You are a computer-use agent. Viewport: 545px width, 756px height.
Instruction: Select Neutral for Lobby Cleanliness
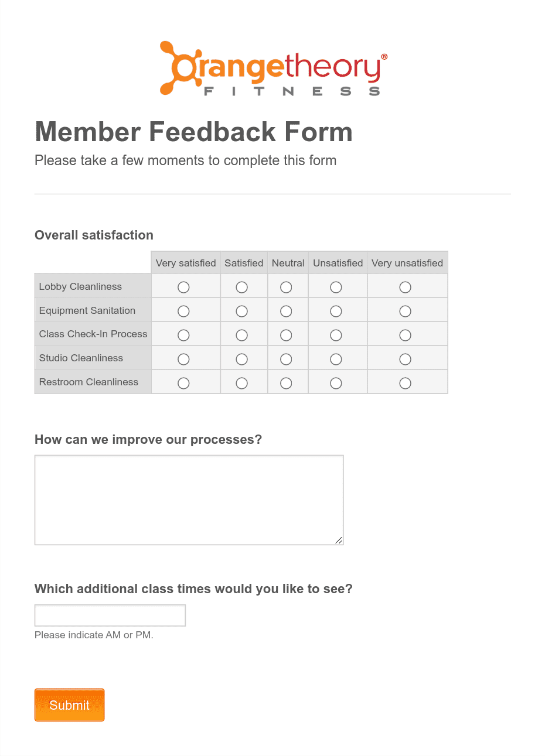point(285,286)
